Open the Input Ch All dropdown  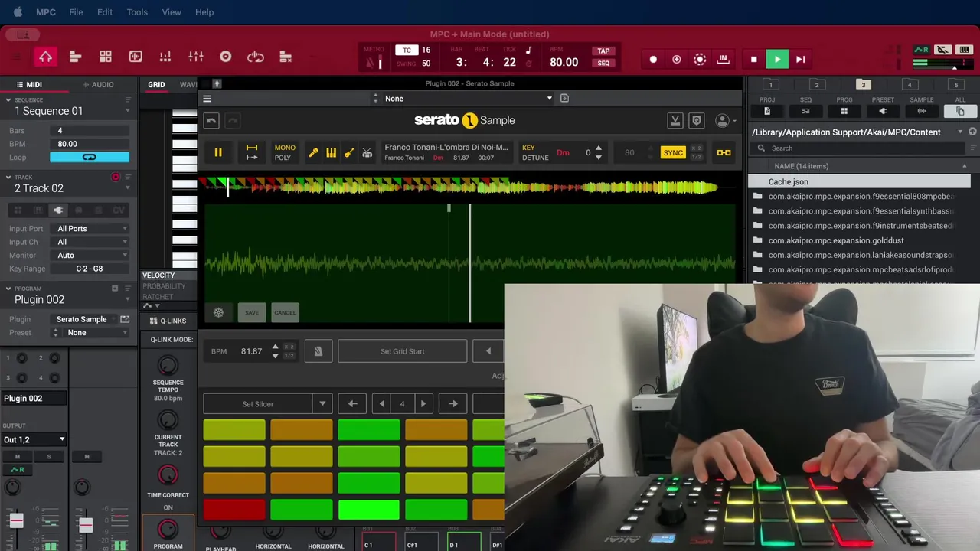pyautogui.click(x=90, y=242)
